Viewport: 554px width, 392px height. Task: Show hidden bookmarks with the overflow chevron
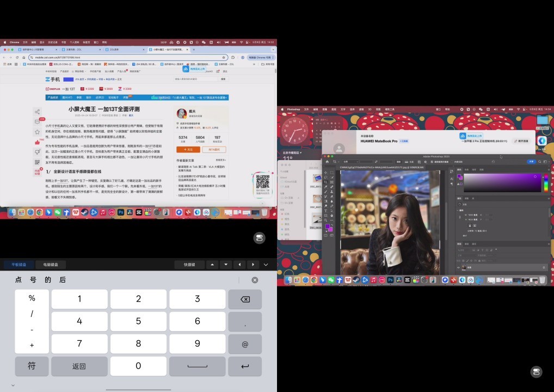(254, 64)
